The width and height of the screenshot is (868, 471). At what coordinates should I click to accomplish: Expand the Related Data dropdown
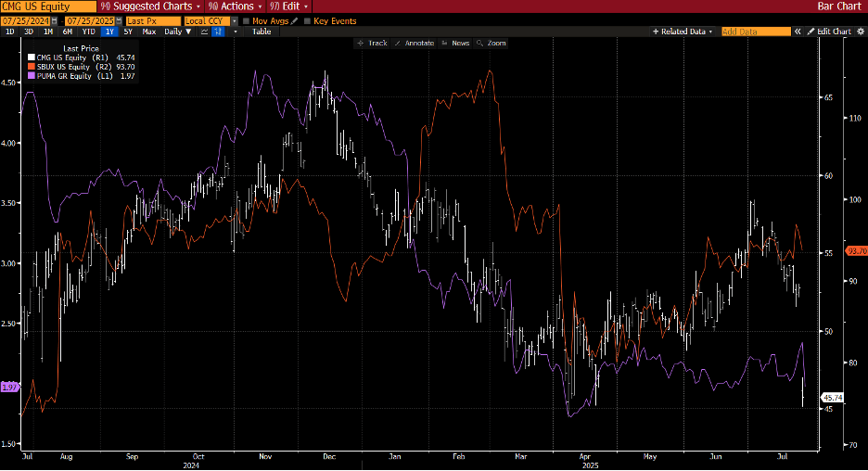(x=683, y=32)
